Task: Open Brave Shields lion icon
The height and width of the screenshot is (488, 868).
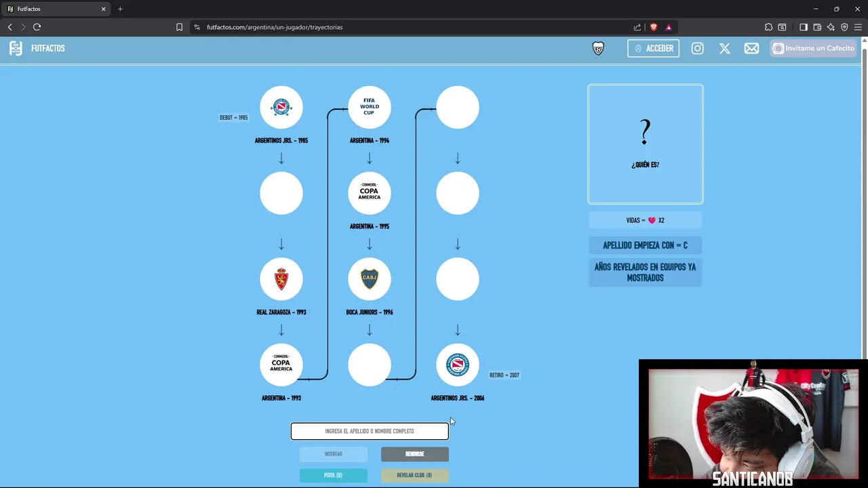Action: 654,27
